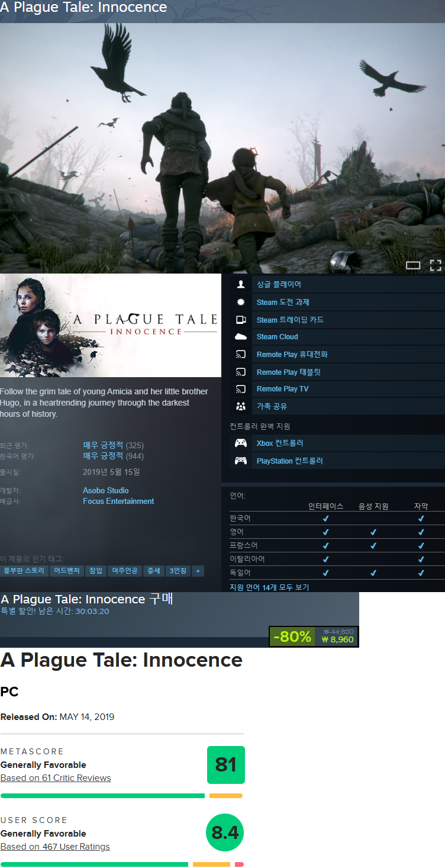The image size is (445, 868).
Task: Click the A Plague Tale Innocence cover thumbnail
Action: (111, 325)
